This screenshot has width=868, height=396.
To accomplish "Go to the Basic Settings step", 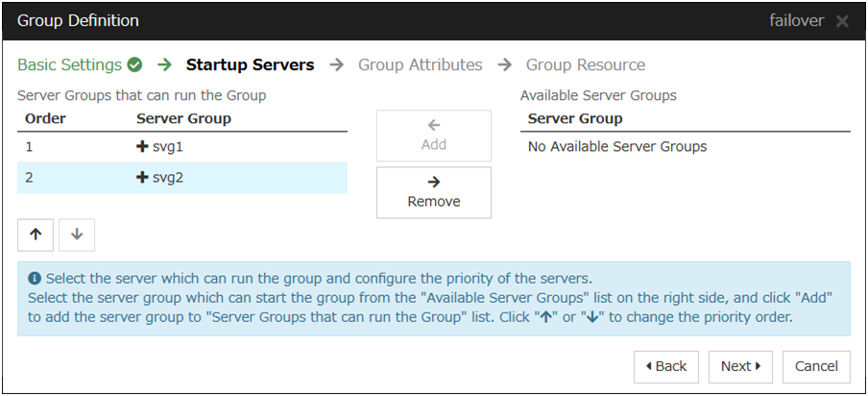I will [x=69, y=65].
